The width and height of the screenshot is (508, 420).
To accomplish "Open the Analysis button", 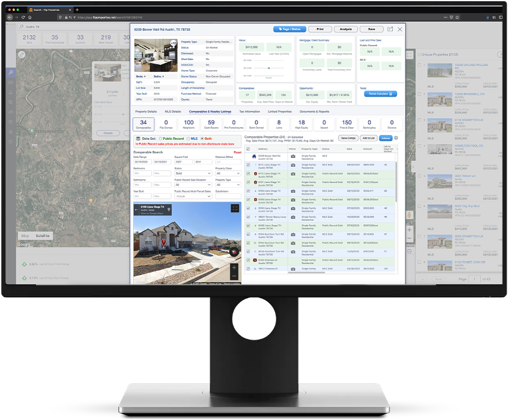I will point(346,29).
